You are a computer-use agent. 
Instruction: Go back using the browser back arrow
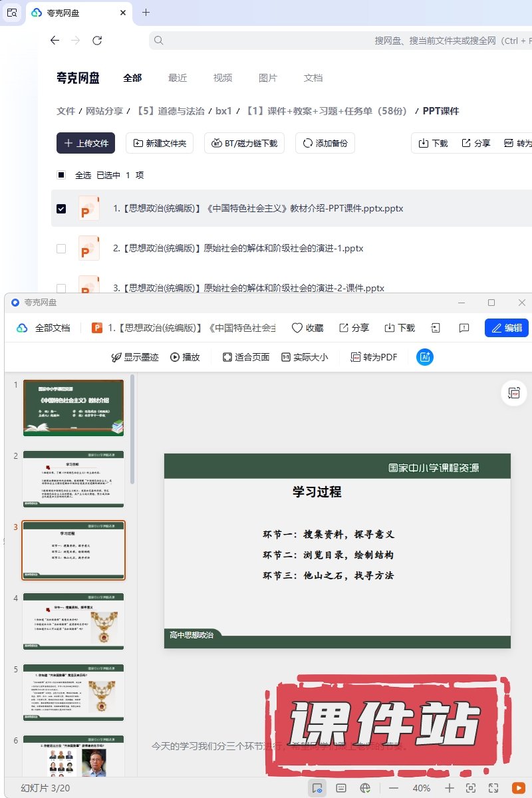[55, 41]
